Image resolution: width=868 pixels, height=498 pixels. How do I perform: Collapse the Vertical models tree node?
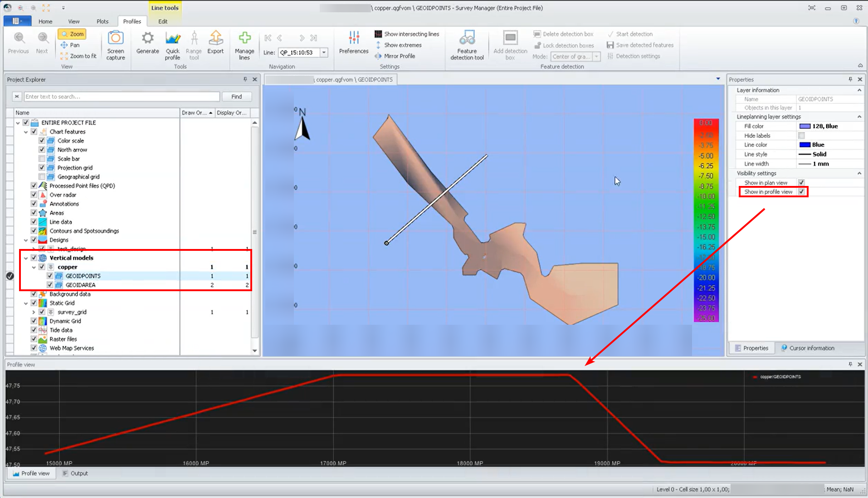pyautogui.click(x=26, y=258)
